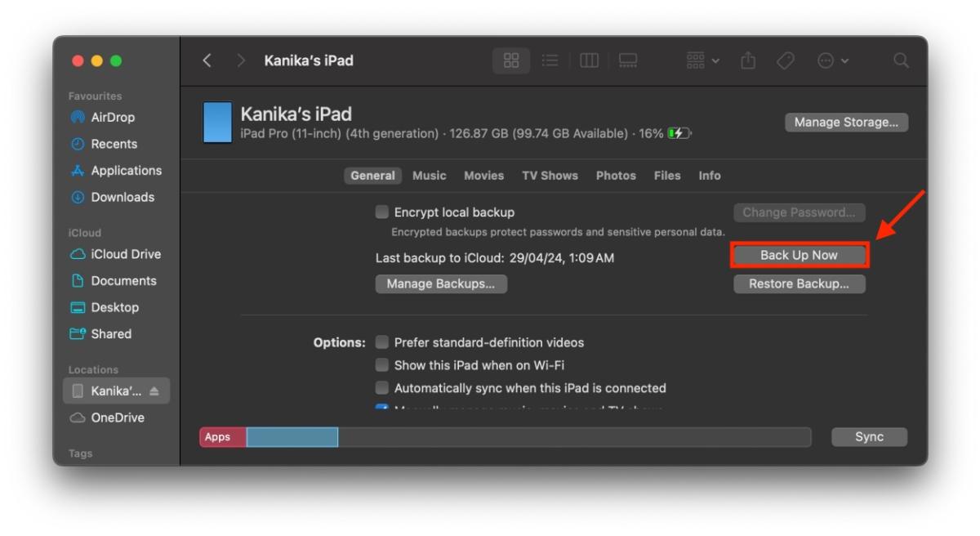Click the Apps segment on the storage bar
980x536 pixels.
click(222, 436)
